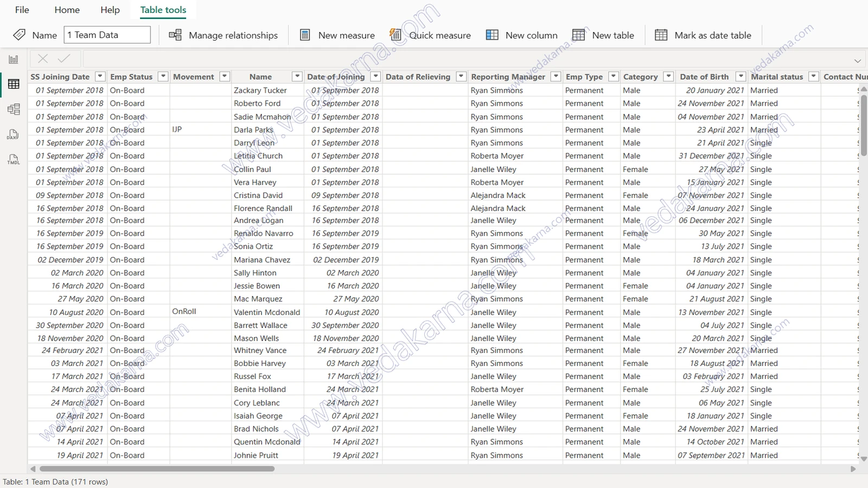Open Data of Relieving column filter dropdown
The height and width of the screenshot is (488, 868).
[461, 76]
